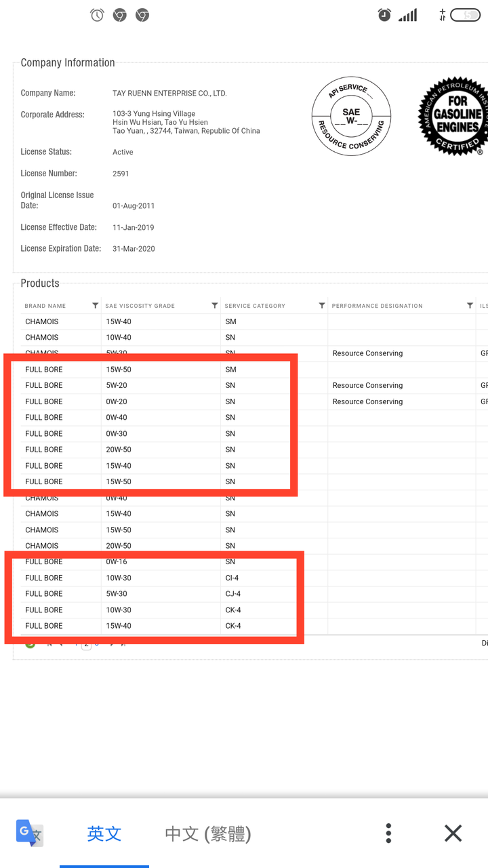Select the expiration date 31-Mar-2020
The width and height of the screenshot is (488, 868).
coord(134,249)
